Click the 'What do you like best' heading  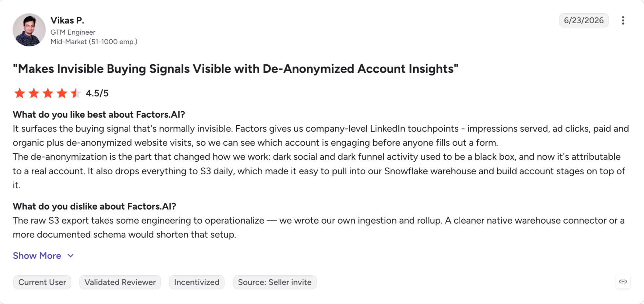coord(99,114)
